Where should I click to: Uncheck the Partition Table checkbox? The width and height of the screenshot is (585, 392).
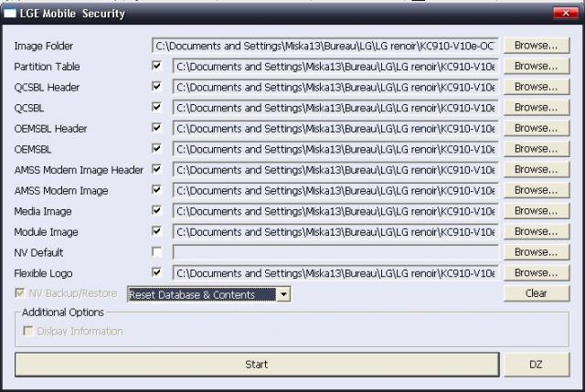click(x=157, y=66)
